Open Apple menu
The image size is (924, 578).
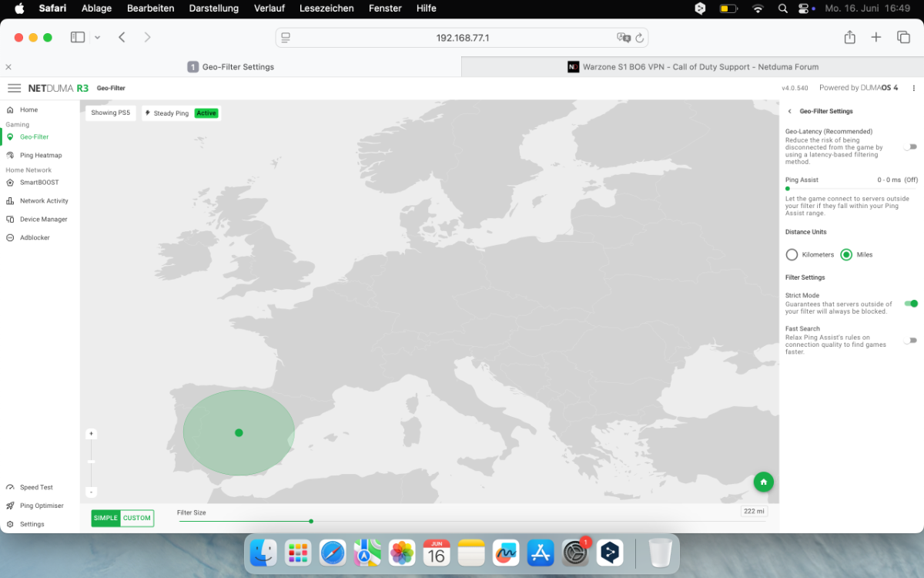click(x=20, y=8)
